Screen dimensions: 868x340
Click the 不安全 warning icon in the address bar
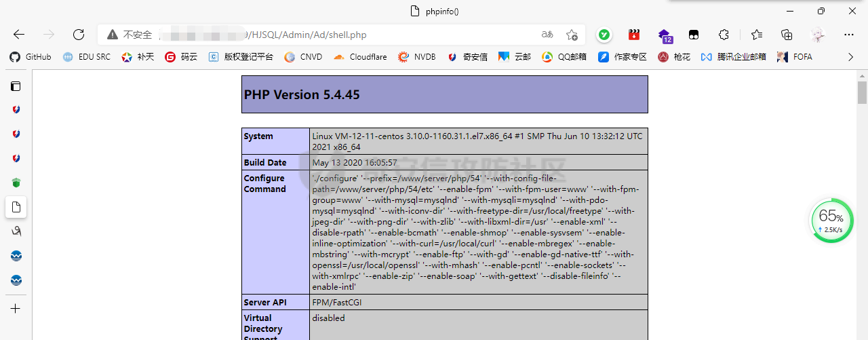(x=113, y=35)
